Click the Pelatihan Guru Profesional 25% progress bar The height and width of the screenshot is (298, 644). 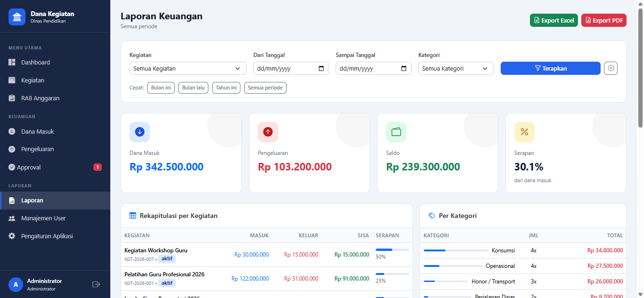click(392, 274)
